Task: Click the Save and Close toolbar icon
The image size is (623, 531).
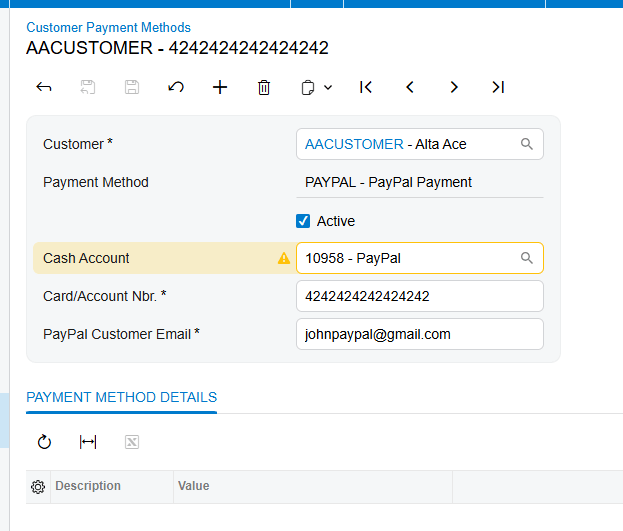Action: coord(88,87)
